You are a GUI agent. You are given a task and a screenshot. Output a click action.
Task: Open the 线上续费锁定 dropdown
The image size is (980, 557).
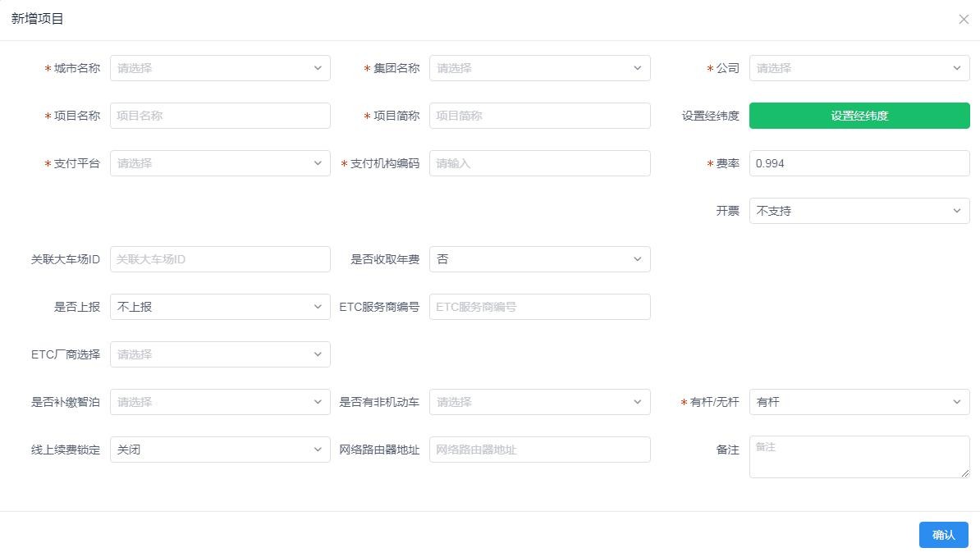click(x=220, y=450)
